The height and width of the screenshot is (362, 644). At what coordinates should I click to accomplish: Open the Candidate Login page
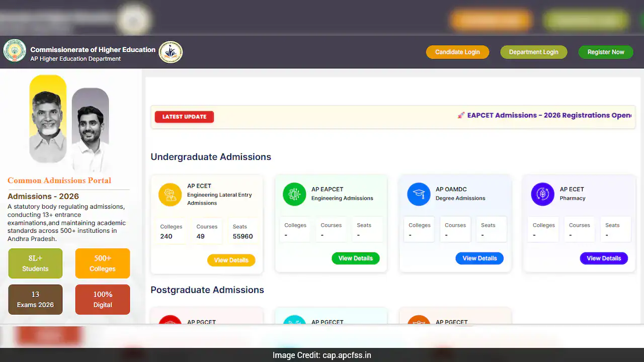[x=457, y=52]
